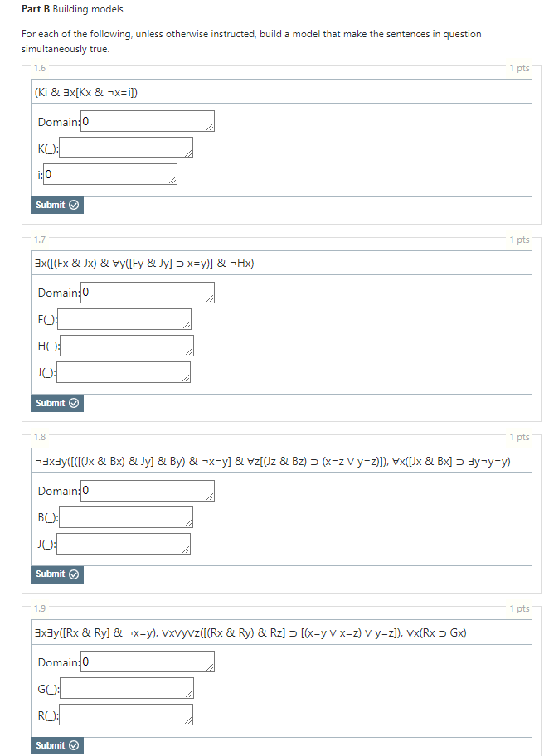The image size is (544, 756).
Task: Click the checkmark icon on question 1.7's Submit button
Action: pos(72,403)
